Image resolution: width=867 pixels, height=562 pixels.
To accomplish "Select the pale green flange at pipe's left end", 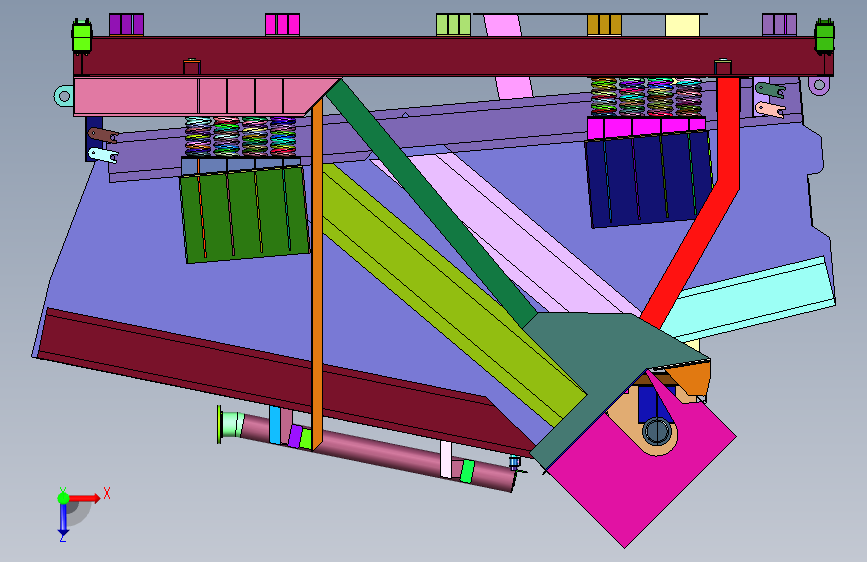I will click(229, 425).
